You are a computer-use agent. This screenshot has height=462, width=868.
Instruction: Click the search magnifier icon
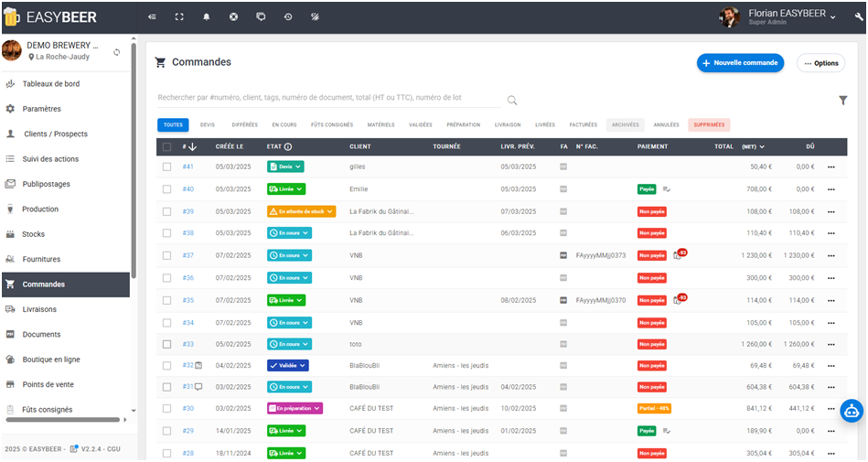pyautogui.click(x=512, y=101)
